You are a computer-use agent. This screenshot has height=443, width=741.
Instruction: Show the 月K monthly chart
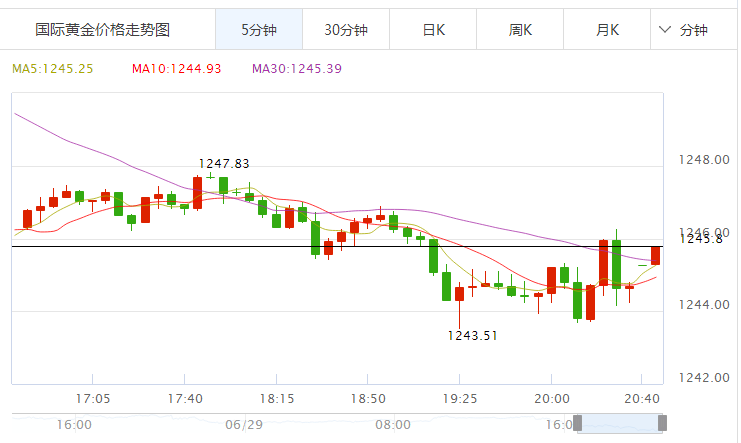(x=607, y=30)
